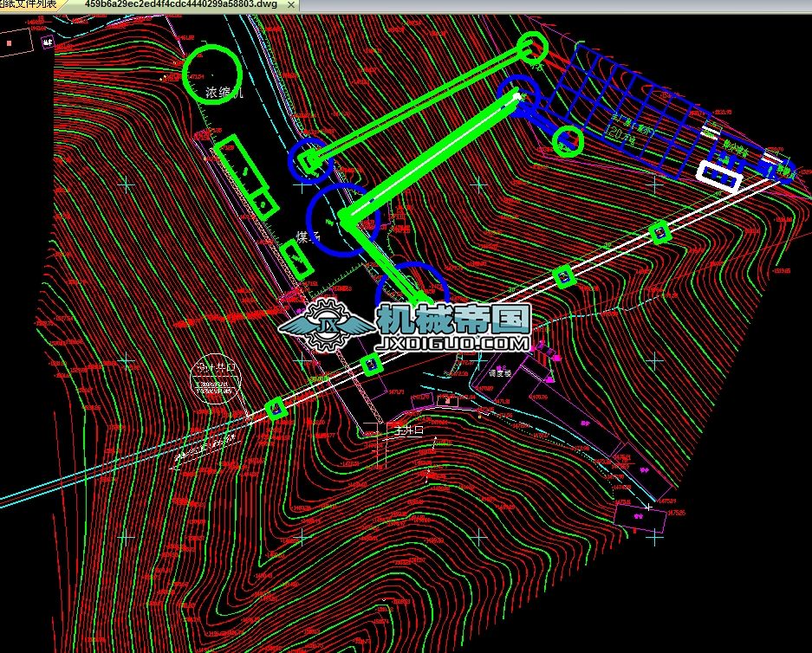Click the 浓缩机 label in the drawing
The width and height of the screenshot is (812, 653).
(x=224, y=94)
